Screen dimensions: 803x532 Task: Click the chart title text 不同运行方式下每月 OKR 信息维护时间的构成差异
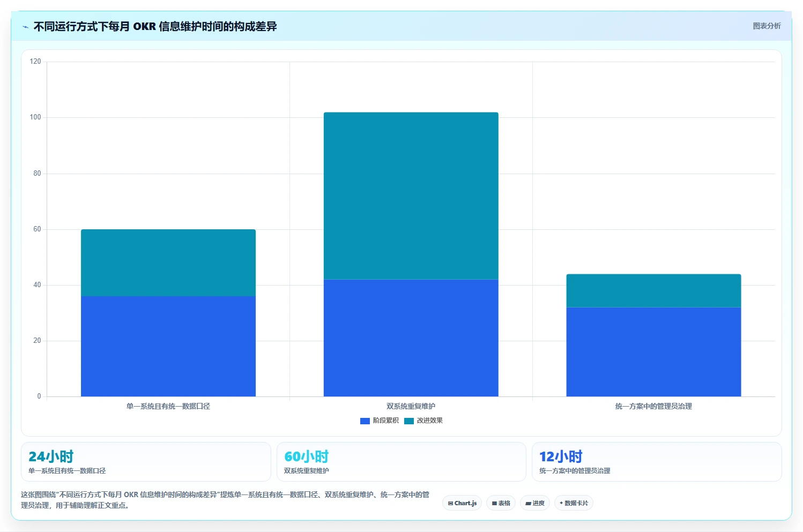click(155, 26)
